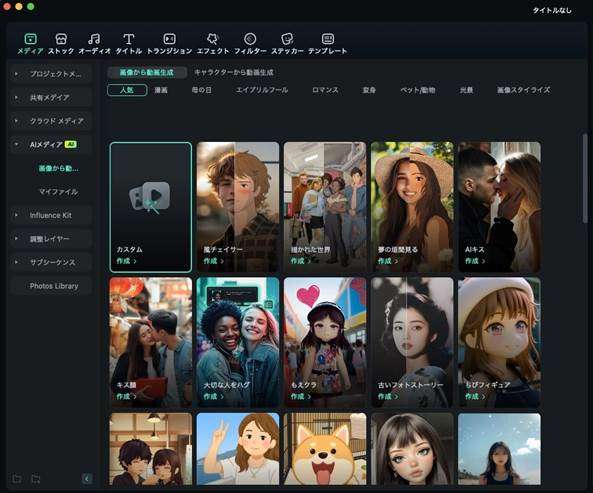Open Photos Library in the sidebar
593x493 pixels.
pyautogui.click(x=54, y=286)
